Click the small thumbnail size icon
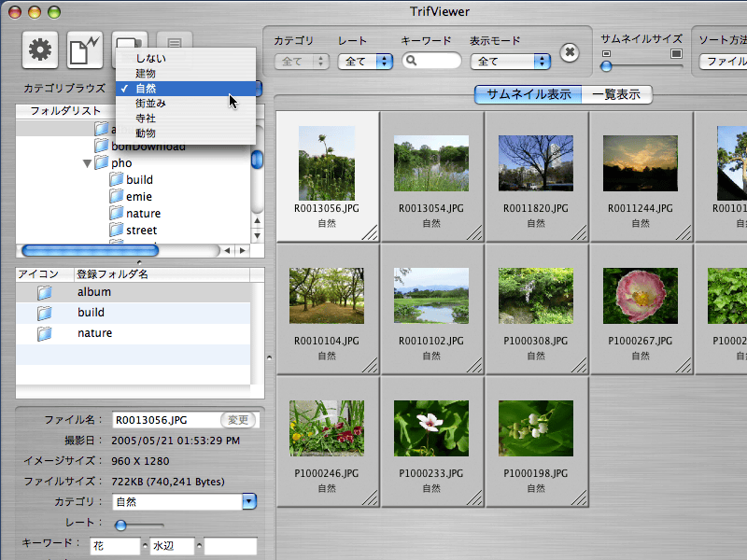747x560 pixels. (606, 54)
